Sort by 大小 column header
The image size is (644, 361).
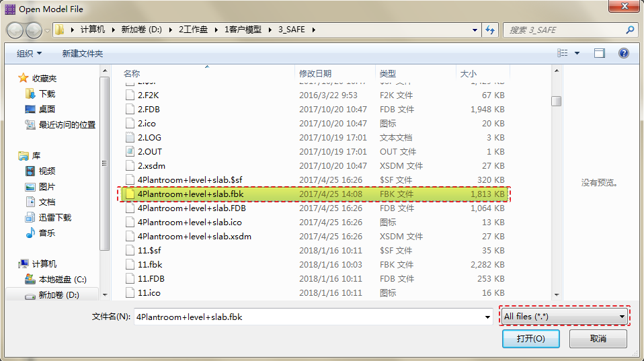tap(468, 73)
